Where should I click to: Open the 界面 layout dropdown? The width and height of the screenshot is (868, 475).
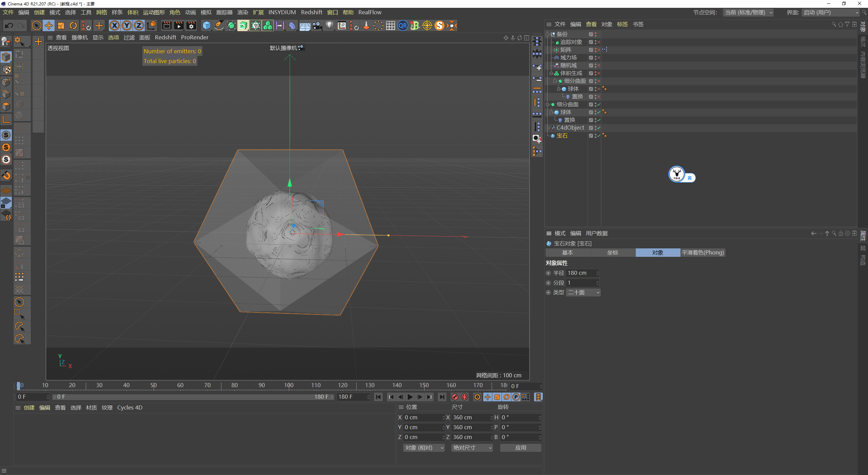point(830,13)
